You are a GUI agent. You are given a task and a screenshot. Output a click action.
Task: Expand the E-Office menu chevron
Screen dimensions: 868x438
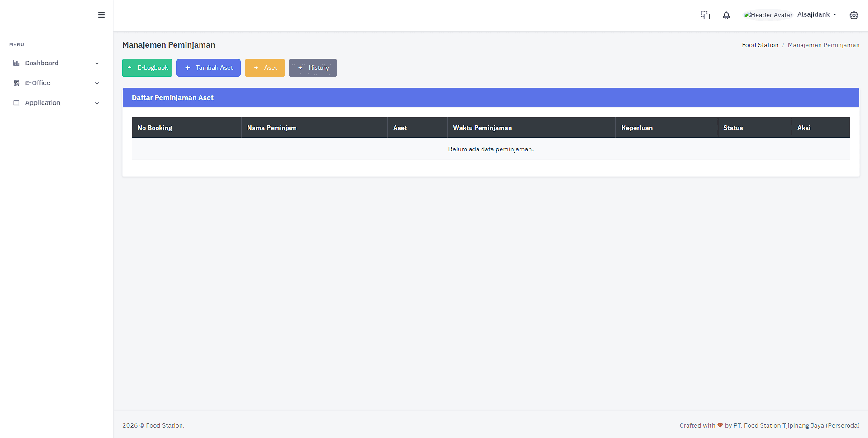pyautogui.click(x=97, y=83)
